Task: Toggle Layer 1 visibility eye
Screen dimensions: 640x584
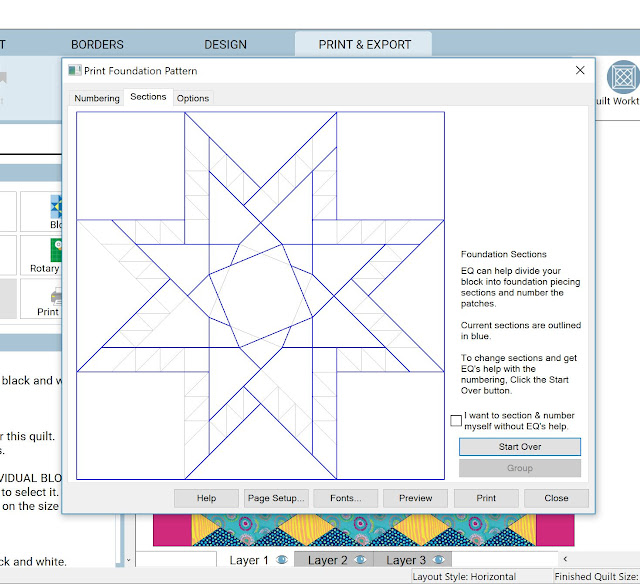Action: coord(282,560)
